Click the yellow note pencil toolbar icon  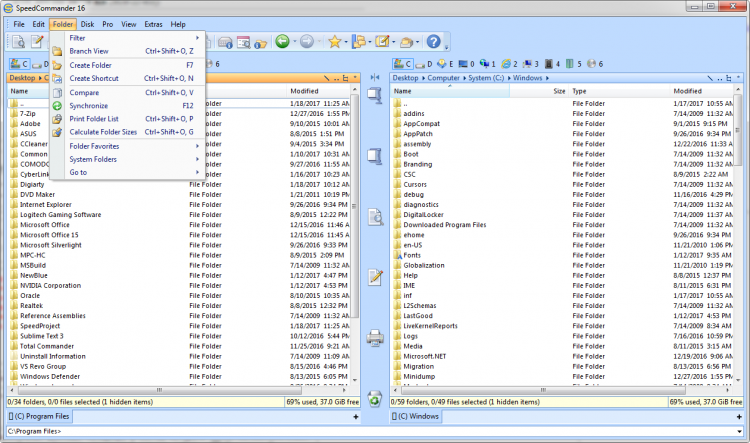click(x=382, y=42)
